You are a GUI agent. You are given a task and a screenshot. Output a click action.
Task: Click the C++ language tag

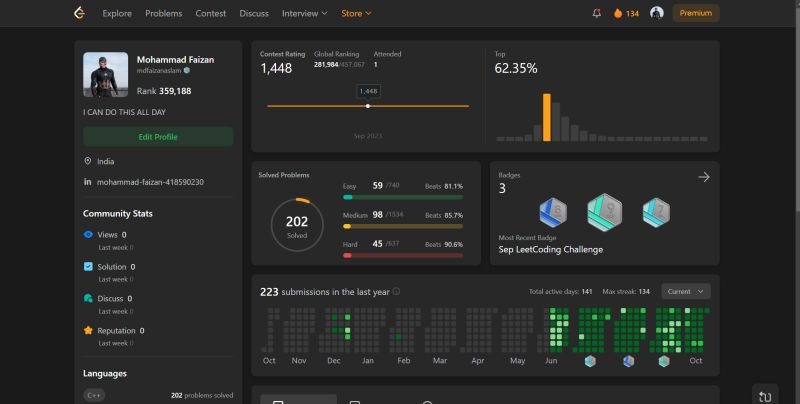click(x=94, y=395)
